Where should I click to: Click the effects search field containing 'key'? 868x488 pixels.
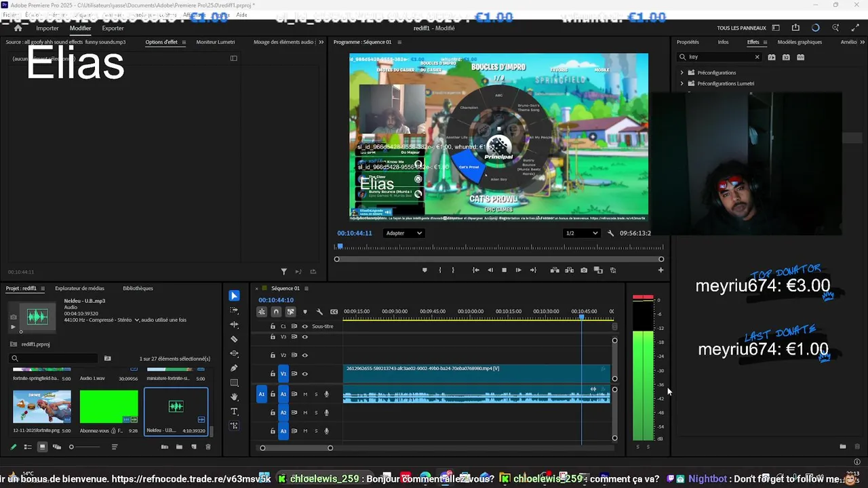point(719,57)
